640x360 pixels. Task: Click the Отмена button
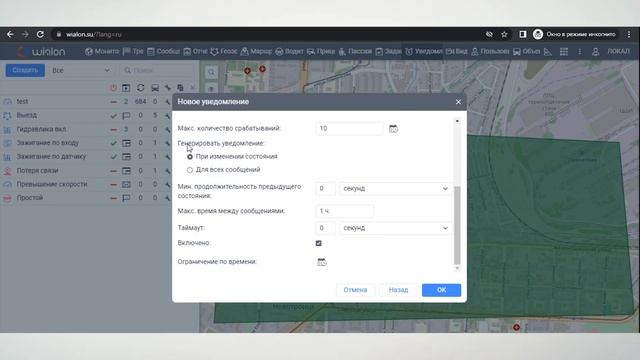tap(355, 290)
